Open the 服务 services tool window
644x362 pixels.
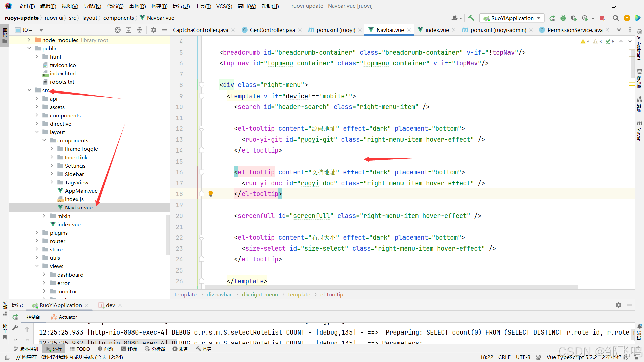tap(180, 349)
